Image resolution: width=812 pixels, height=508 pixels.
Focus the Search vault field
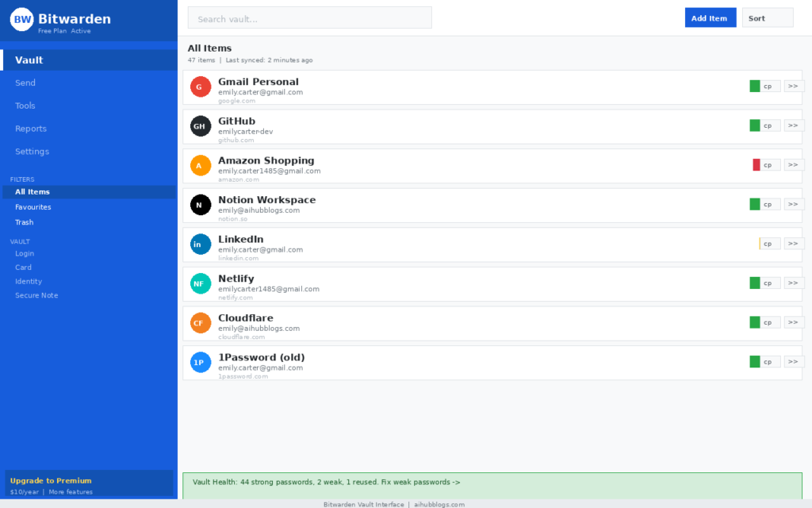pyautogui.click(x=310, y=17)
